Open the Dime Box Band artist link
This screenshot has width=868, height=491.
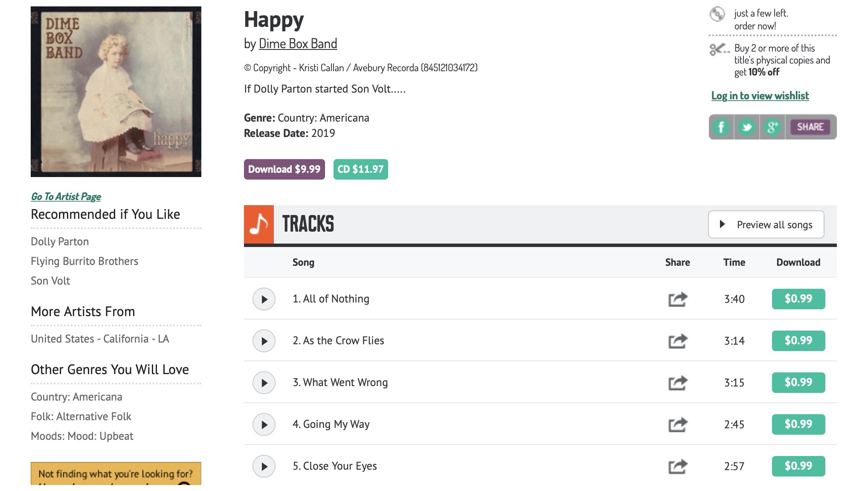(x=298, y=44)
